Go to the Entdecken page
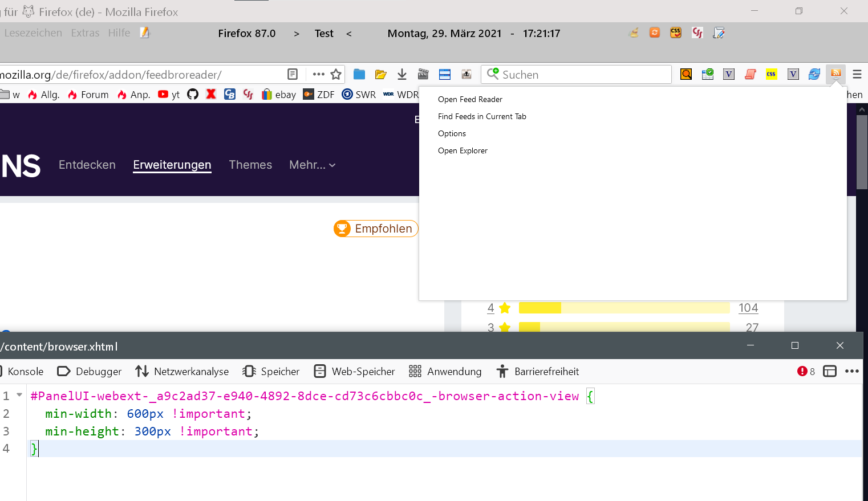Image resolution: width=868 pixels, height=501 pixels. point(87,165)
